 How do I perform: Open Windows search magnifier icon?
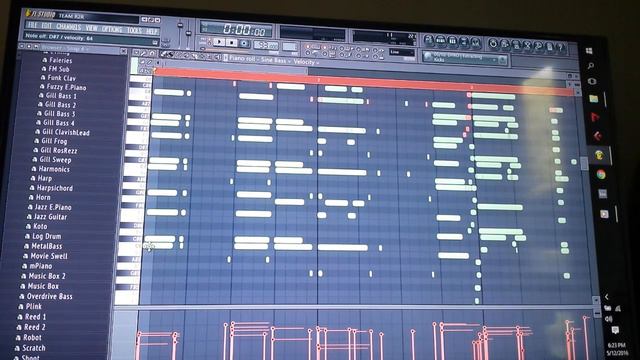coord(590,66)
